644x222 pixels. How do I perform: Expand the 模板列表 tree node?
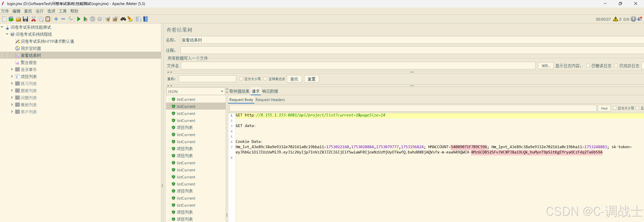tap(12, 105)
